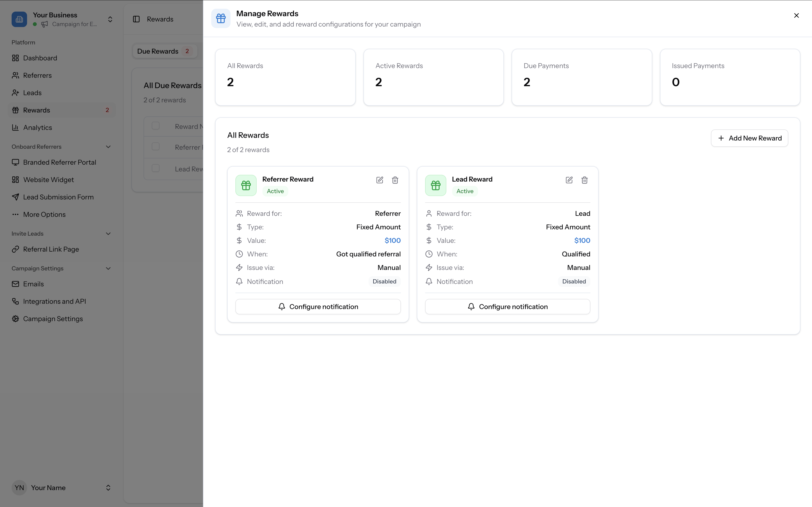Configure notification for the Lead Reward
The height and width of the screenshot is (507, 812).
pyautogui.click(x=507, y=306)
